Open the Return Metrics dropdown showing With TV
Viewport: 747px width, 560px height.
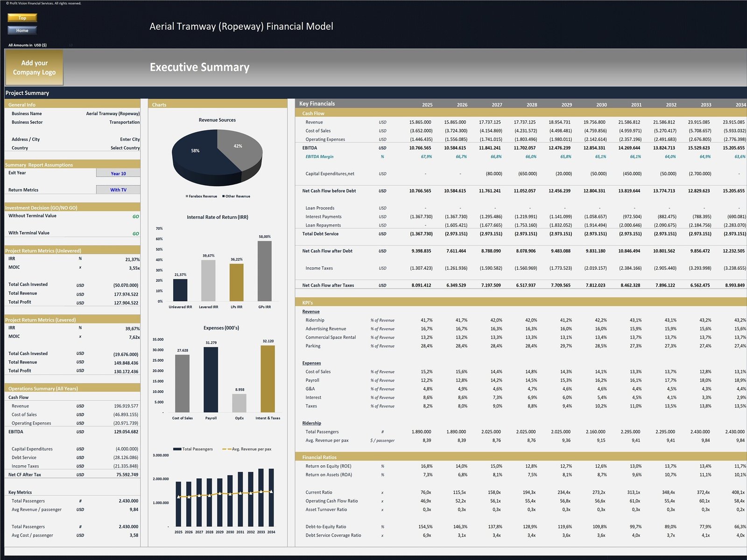[x=118, y=189]
